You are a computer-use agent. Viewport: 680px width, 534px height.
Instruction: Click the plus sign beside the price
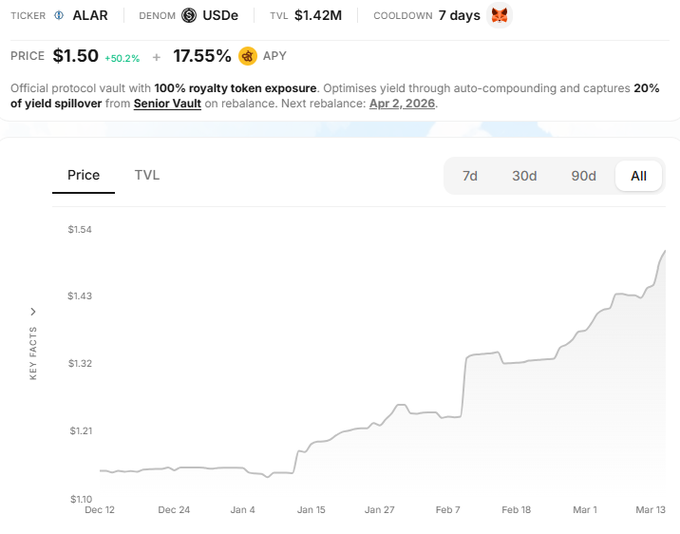click(156, 57)
